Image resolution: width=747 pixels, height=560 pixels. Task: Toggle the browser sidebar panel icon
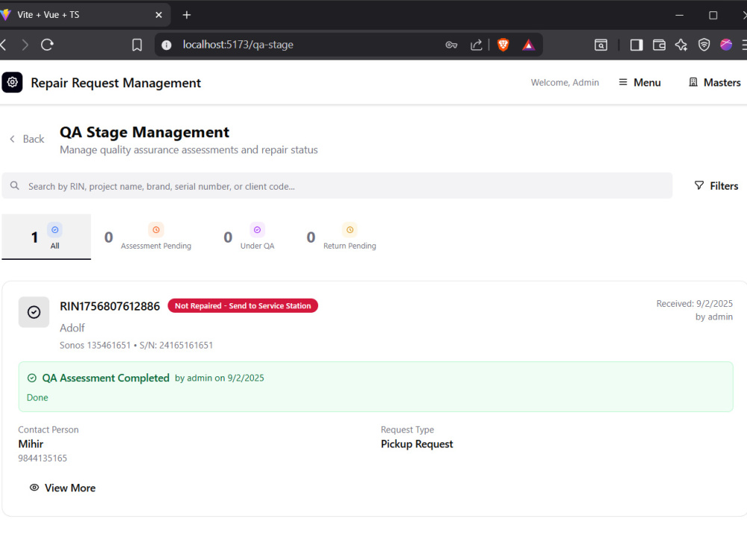tap(636, 45)
